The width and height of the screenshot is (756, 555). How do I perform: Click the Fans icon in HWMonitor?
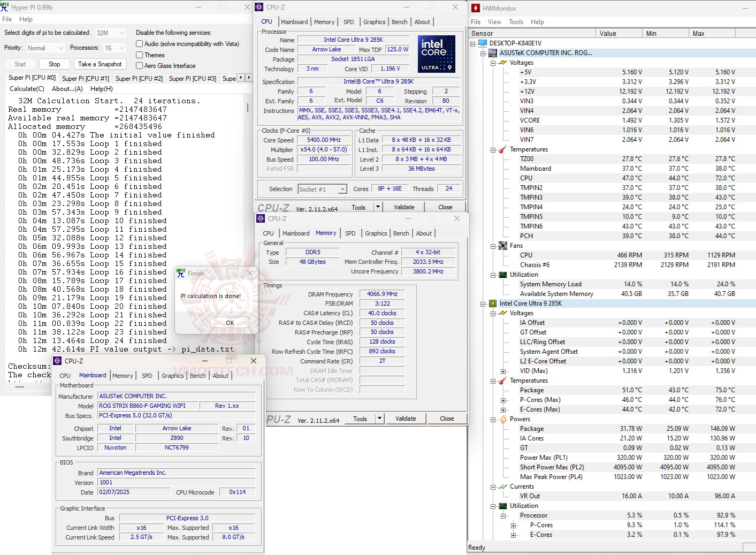point(503,246)
